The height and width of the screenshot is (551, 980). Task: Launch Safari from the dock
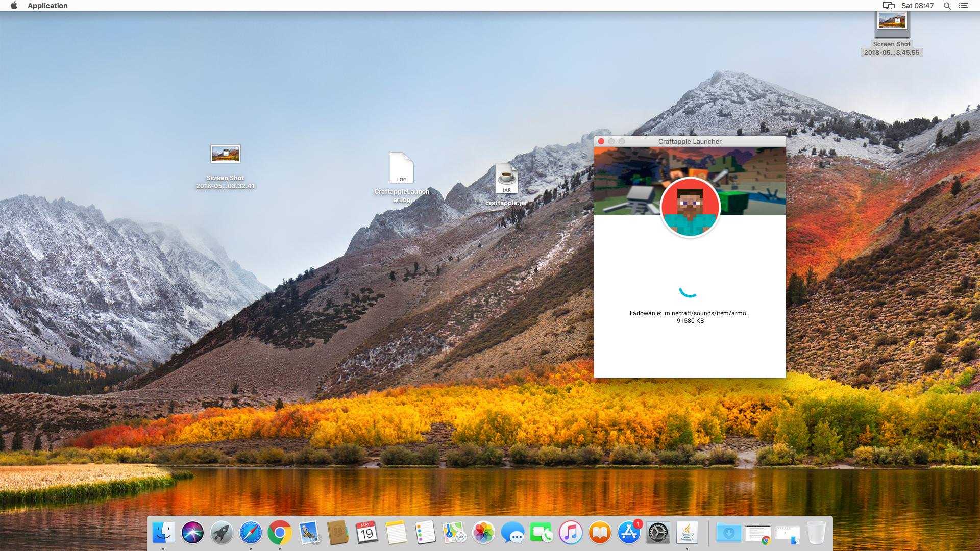point(250,533)
